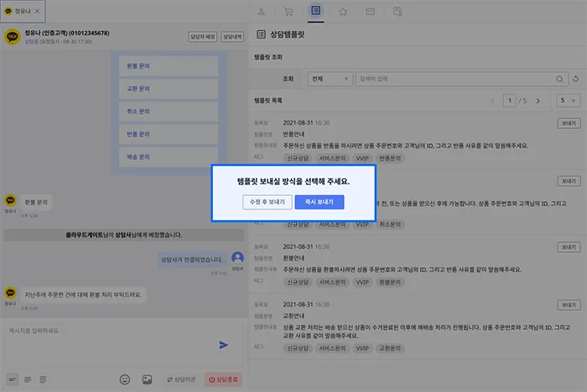This screenshot has width=587, height=392.
Task: Click the 수정 후 보내기 button
Action: 268,202
